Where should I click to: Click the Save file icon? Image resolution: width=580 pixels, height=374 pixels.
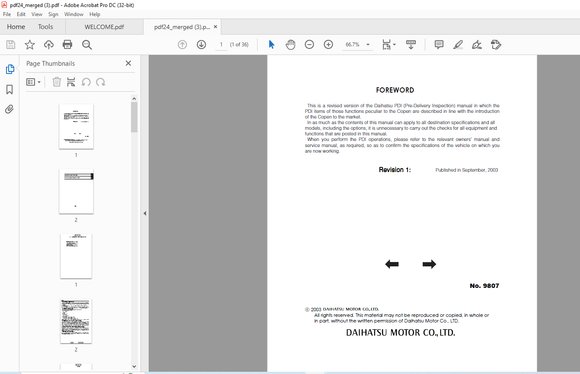pos(11,45)
